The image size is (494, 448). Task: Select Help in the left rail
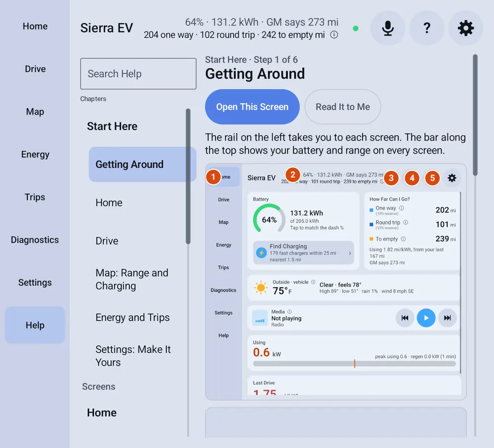pyautogui.click(x=35, y=325)
